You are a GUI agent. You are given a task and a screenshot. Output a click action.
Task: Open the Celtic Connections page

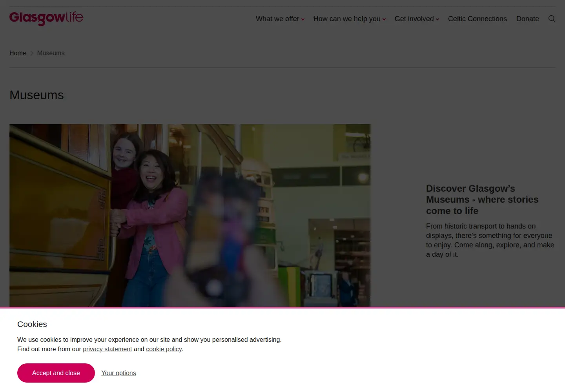click(x=478, y=19)
